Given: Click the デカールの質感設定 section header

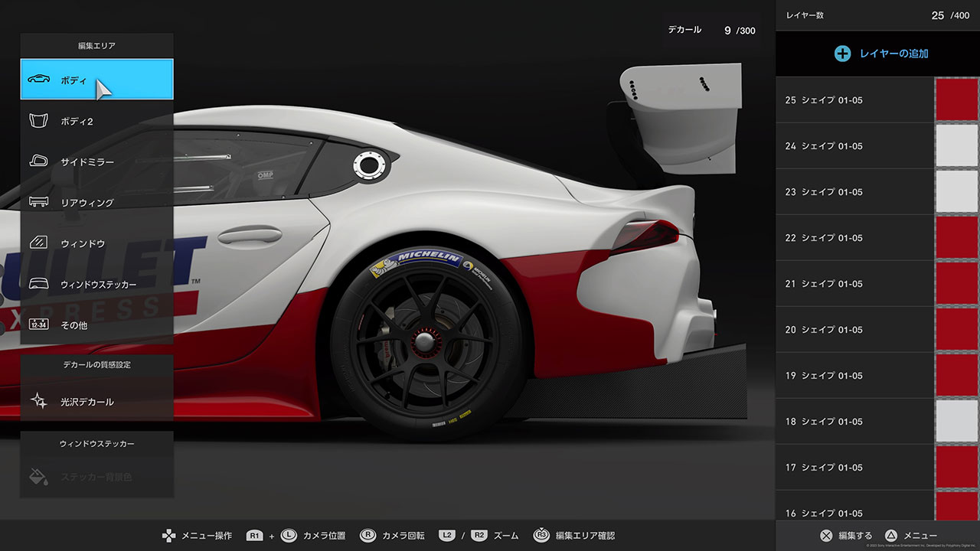Looking at the screenshot, I should (96, 364).
